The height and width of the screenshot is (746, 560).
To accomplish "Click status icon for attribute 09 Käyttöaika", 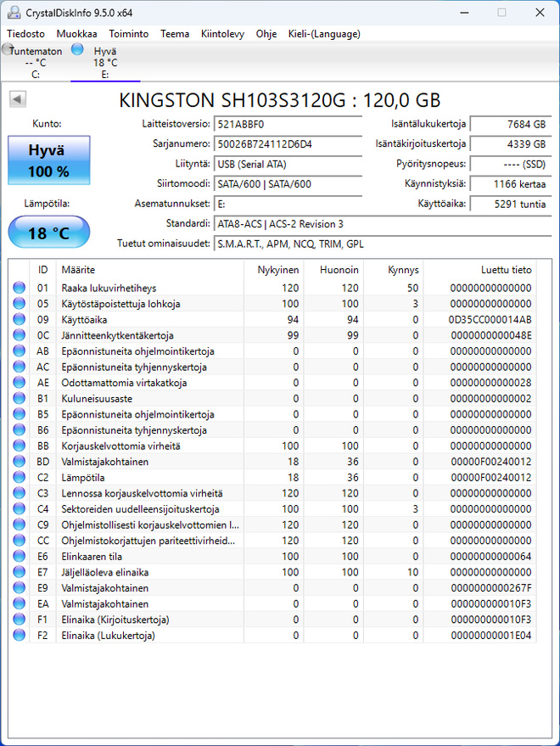I will point(19,319).
